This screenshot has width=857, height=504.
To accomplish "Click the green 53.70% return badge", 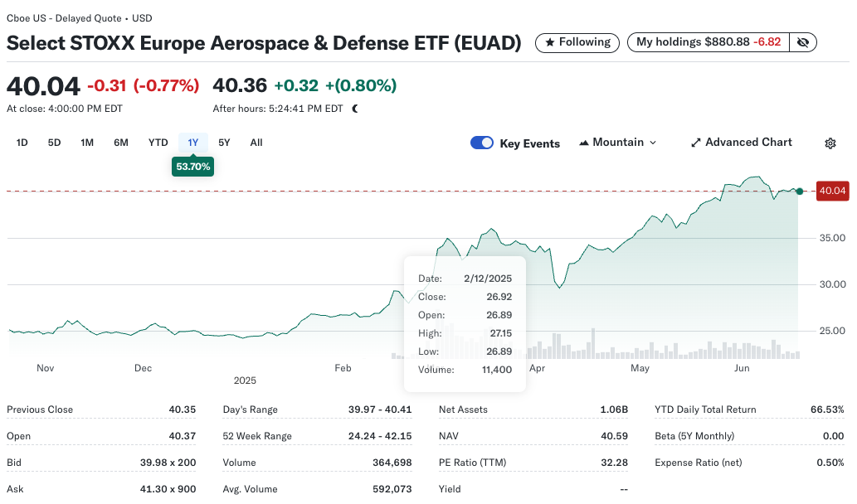I will pyautogui.click(x=192, y=166).
